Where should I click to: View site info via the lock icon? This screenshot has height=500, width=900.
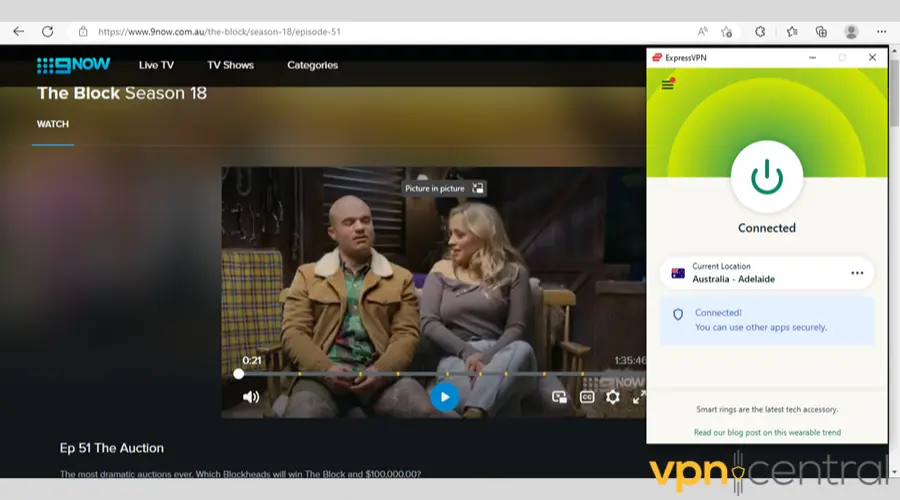tap(83, 32)
